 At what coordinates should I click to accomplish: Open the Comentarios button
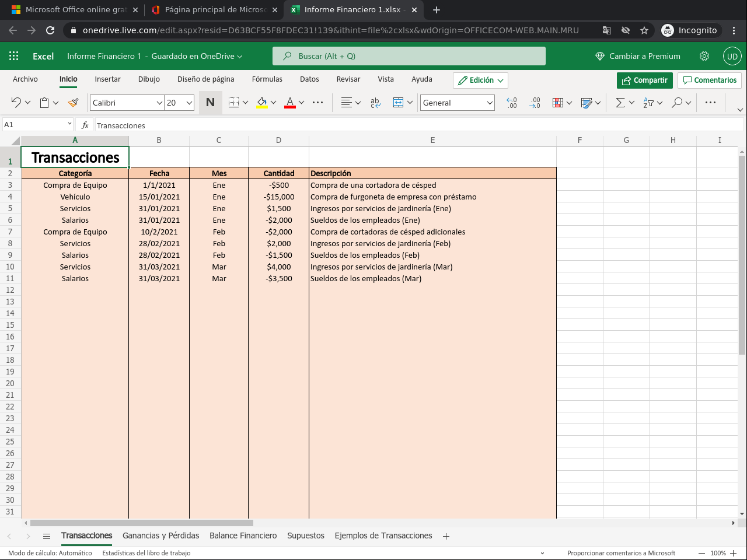[x=710, y=80]
